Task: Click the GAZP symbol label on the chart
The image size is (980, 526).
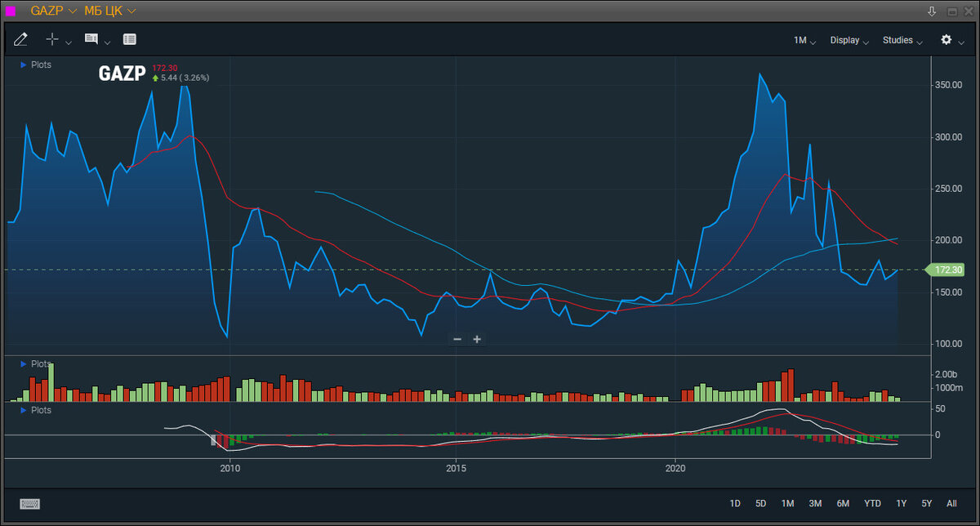Action: tap(122, 74)
